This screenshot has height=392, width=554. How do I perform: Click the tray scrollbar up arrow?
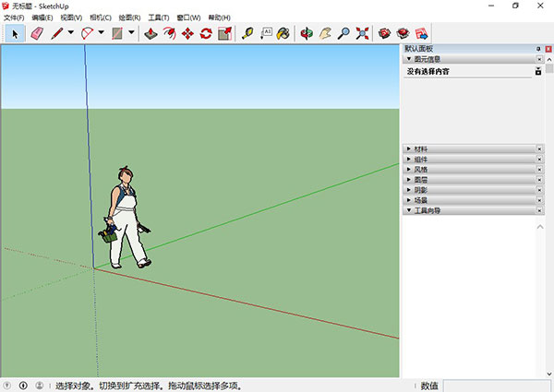549,59
